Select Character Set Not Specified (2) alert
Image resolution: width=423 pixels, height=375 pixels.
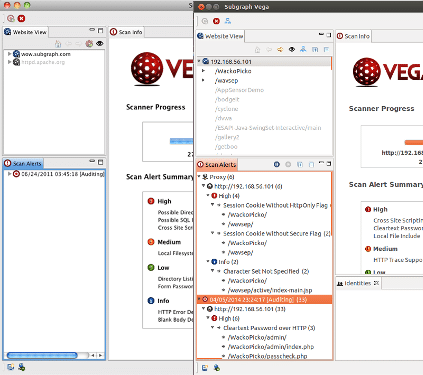coord(266,271)
